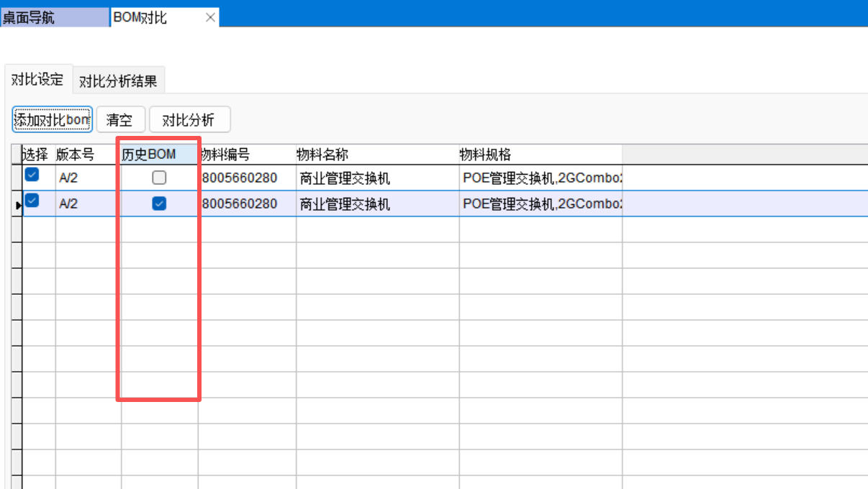Disable 历史BOM checkbox in second row

click(x=159, y=204)
